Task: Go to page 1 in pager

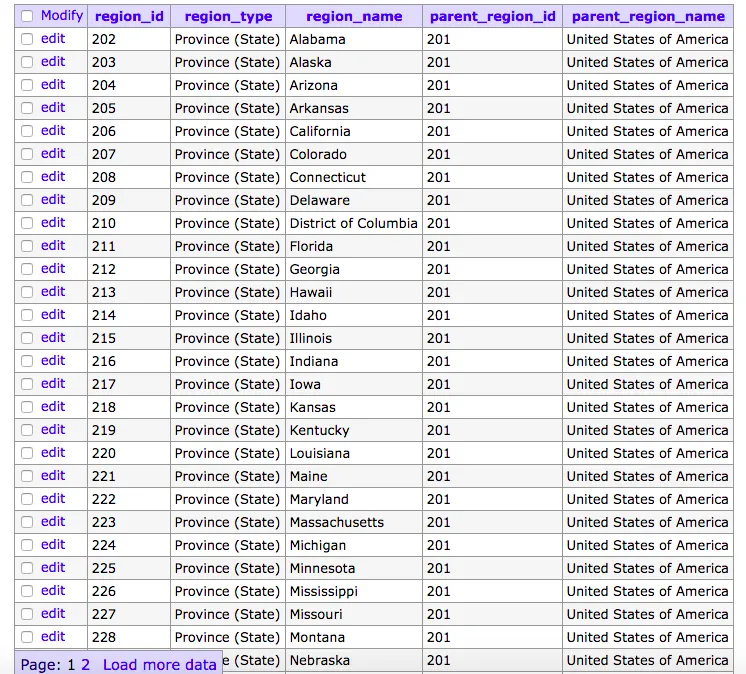Action: (71, 664)
